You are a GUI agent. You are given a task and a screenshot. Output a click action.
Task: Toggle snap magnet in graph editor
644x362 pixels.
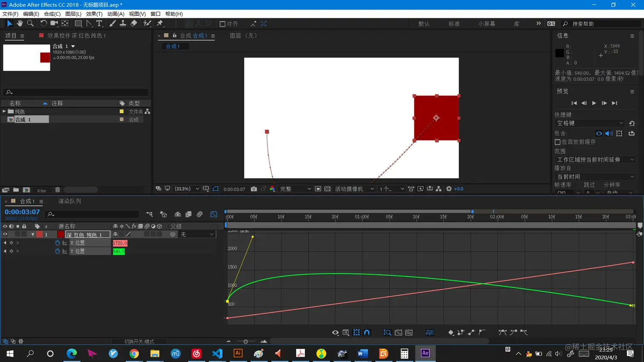click(x=367, y=332)
